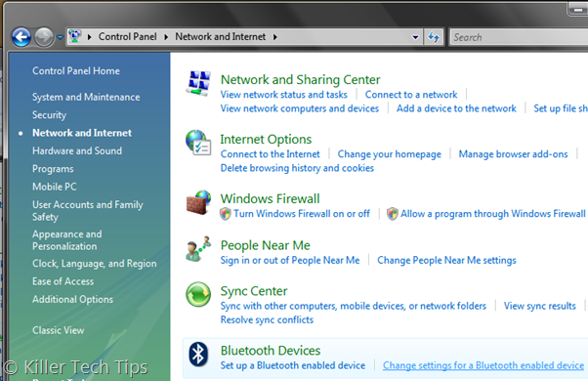The width and height of the screenshot is (588, 381).
Task: Click the Internet Options globe icon
Action: pyautogui.click(x=198, y=143)
